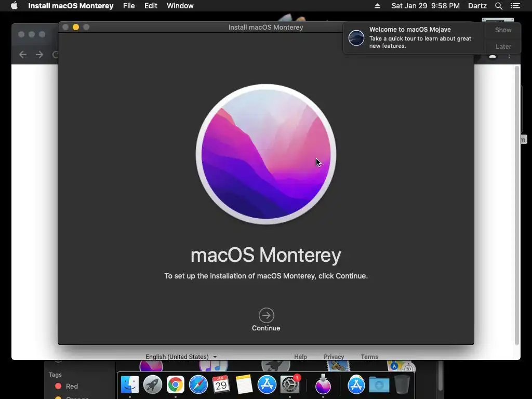
Task: Open English (United States) language dropdown
Action: 181,356
